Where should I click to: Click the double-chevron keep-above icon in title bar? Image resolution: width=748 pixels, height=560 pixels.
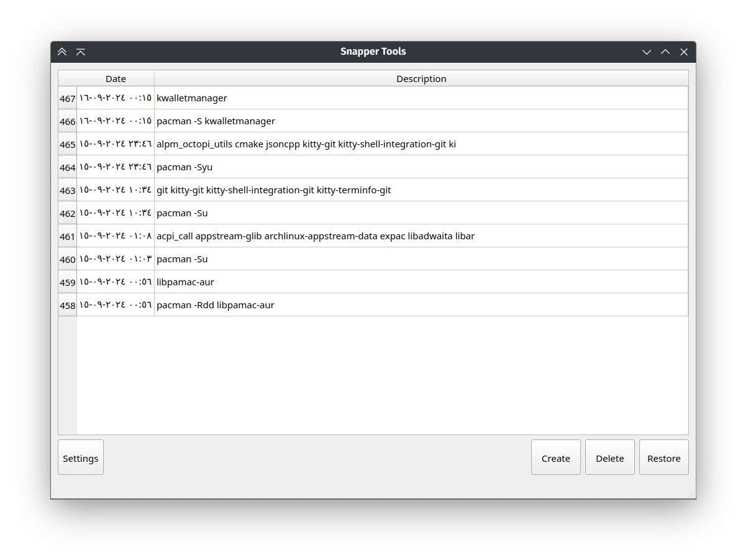coord(62,52)
